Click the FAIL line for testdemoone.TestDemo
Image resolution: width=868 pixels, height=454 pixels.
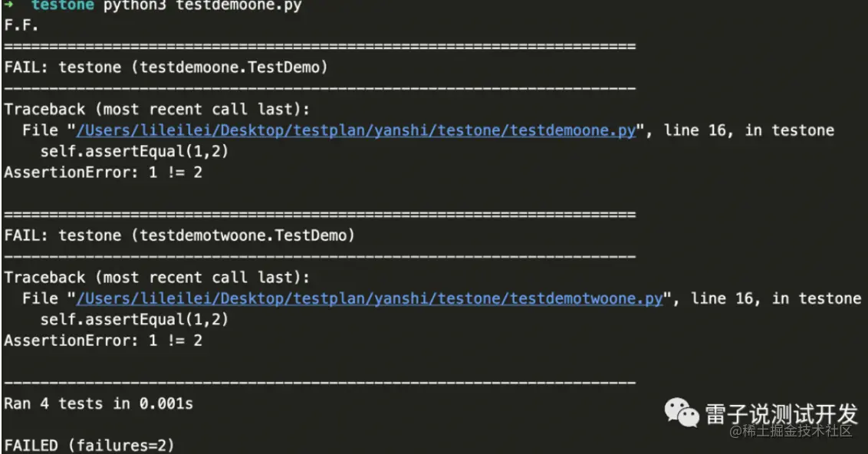tap(166, 67)
